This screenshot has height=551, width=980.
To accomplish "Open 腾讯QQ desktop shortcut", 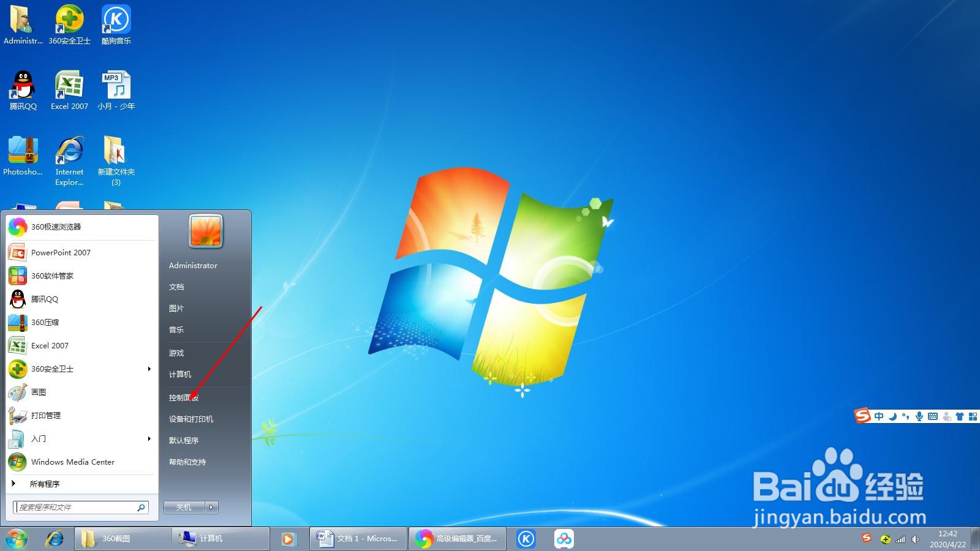I will [23, 90].
